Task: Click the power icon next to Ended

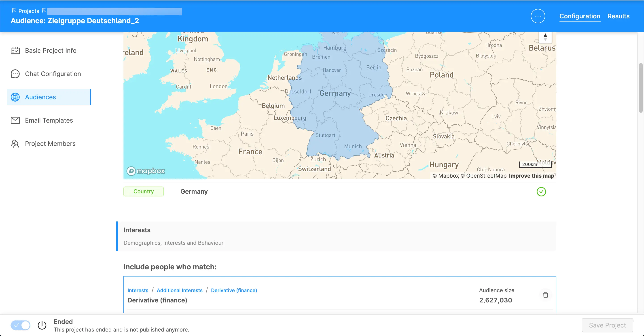Action: click(42, 325)
